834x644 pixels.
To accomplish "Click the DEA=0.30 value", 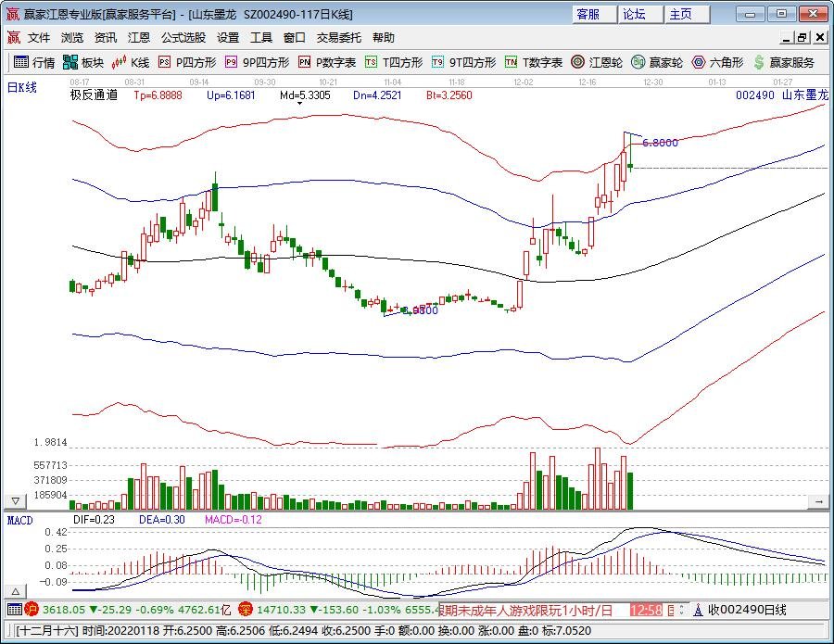I will click(x=161, y=520).
